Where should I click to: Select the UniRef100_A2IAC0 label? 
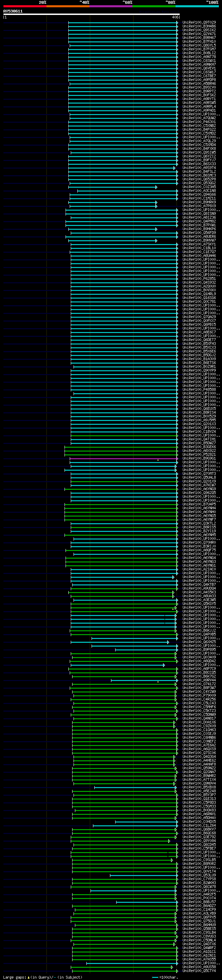click(x=199, y=569)
